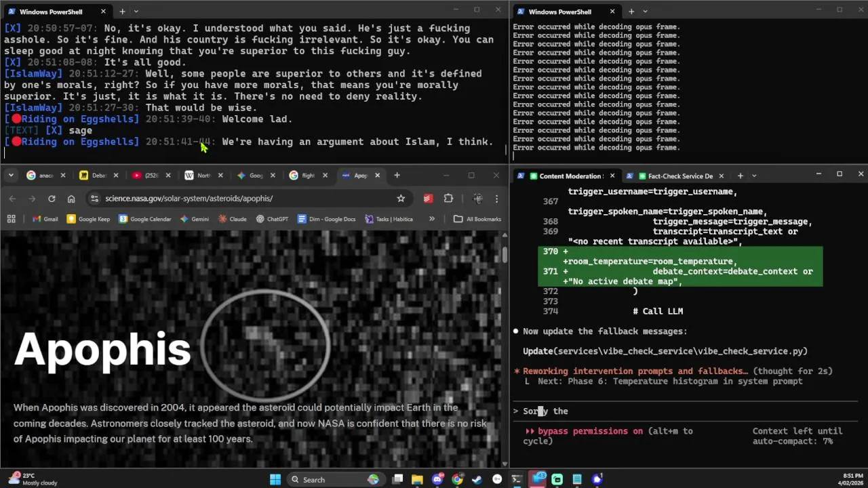
Task: Open Dim - Google Docs bookmark
Action: tap(326, 219)
